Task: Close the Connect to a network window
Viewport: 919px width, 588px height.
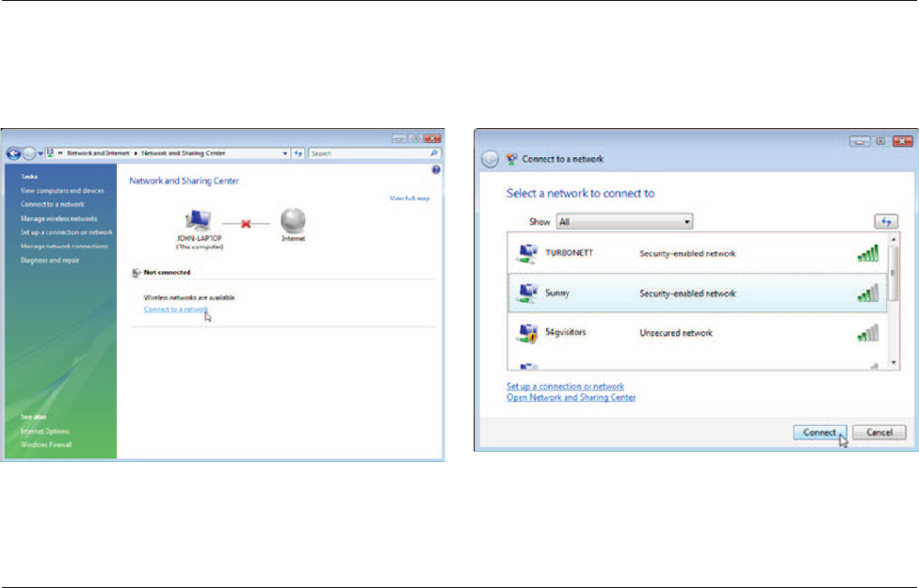Action: pos(903,141)
